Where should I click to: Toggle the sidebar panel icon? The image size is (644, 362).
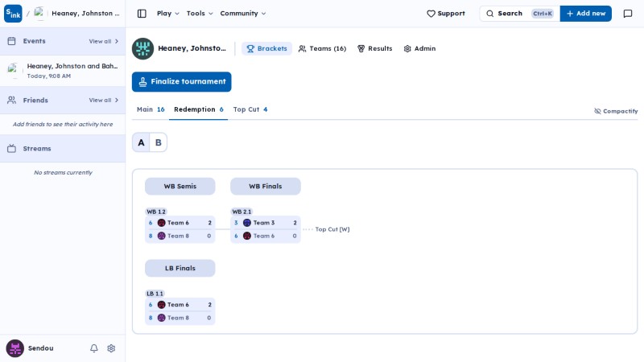click(x=142, y=14)
